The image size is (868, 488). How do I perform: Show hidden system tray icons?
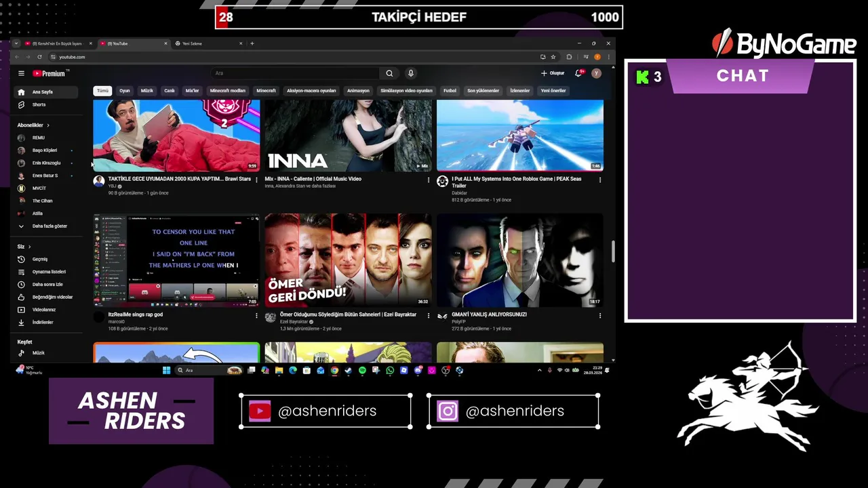[540, 370]
